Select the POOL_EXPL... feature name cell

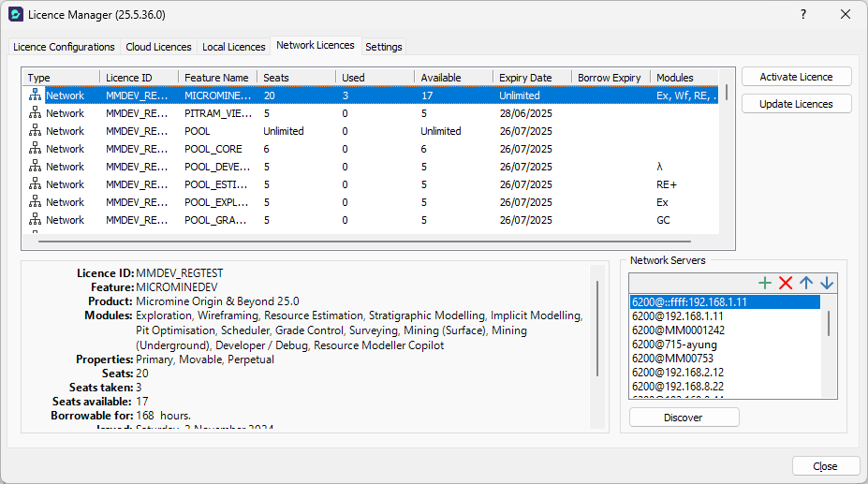218,201
